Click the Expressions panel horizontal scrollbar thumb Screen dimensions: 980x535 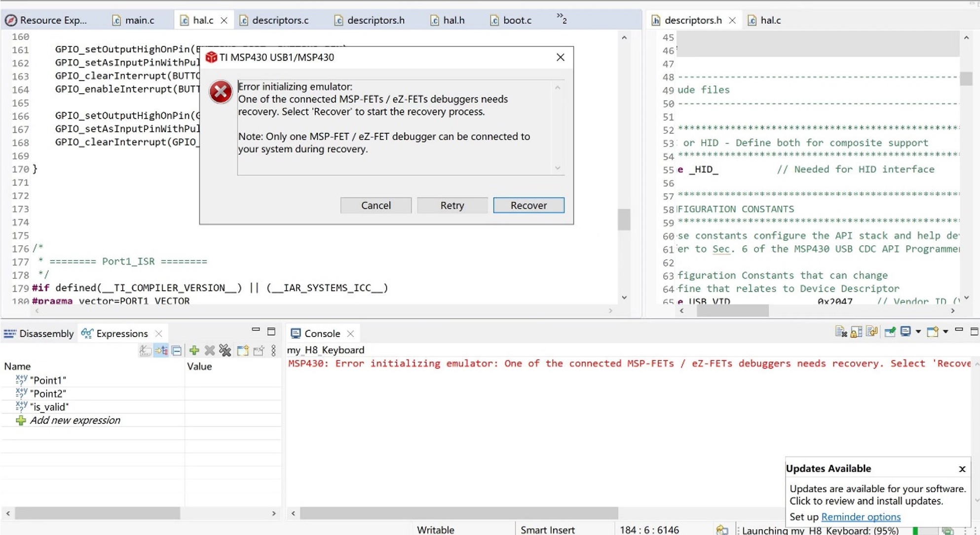click(97, 513)
